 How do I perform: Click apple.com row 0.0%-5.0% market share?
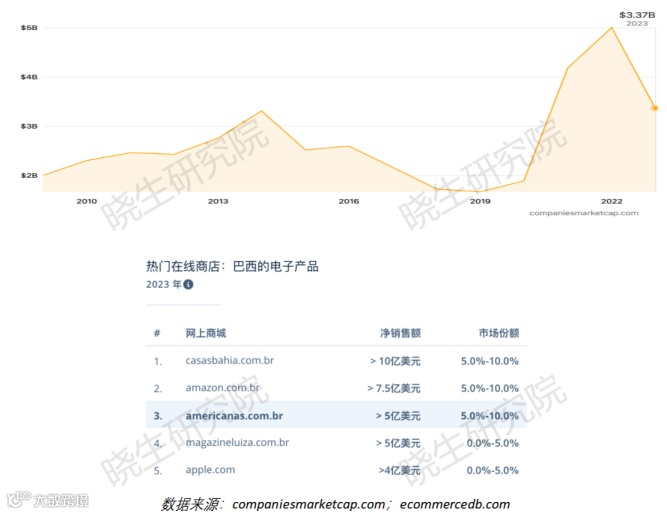[x=493, y=470]
